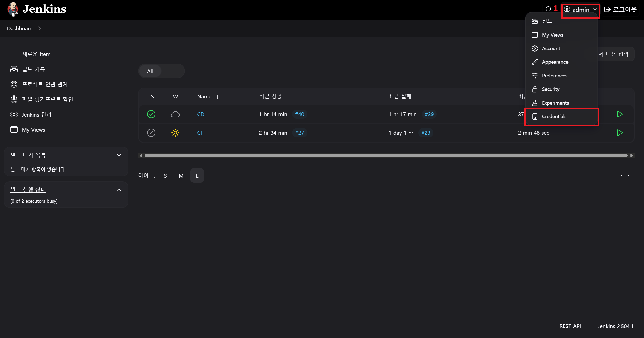
Task: Set icon size to L
Action: tap(197, 176)
